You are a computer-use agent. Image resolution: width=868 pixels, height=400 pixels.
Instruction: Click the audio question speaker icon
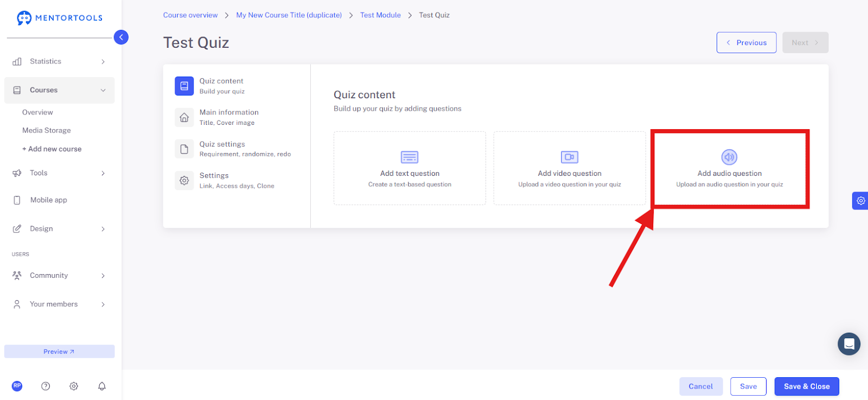pyautogui.click(x=729, y=157)
